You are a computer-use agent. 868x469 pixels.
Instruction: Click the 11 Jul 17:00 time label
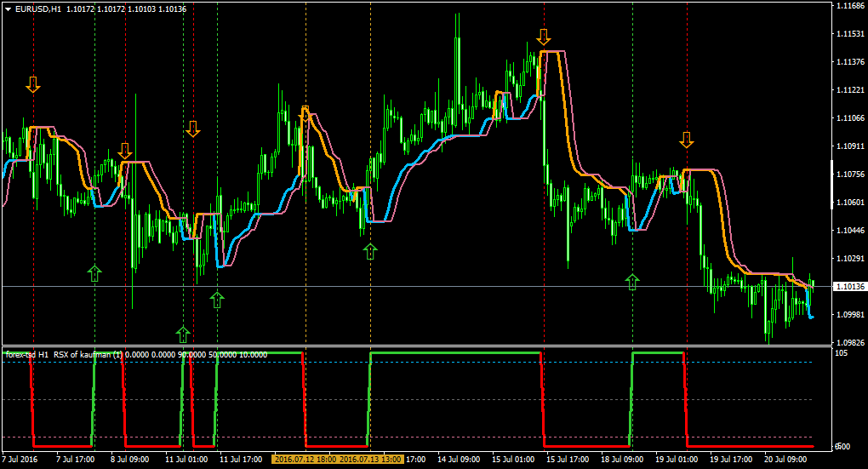tap(241, 460)
